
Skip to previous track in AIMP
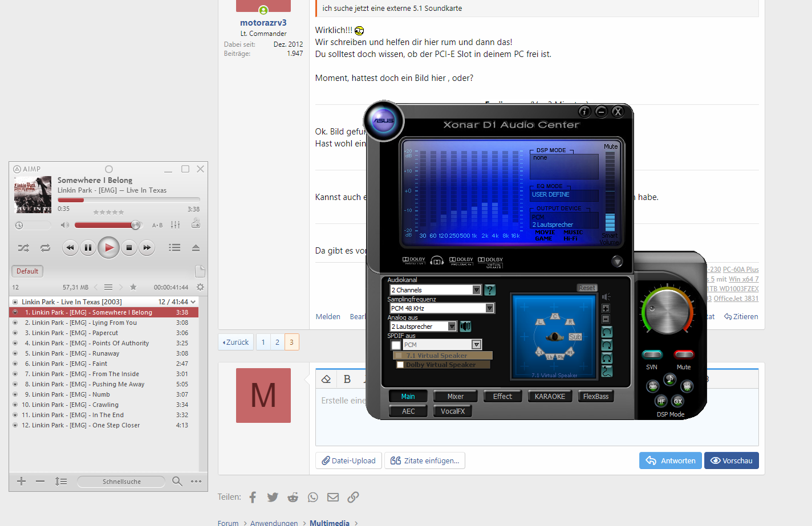[70, 247]
